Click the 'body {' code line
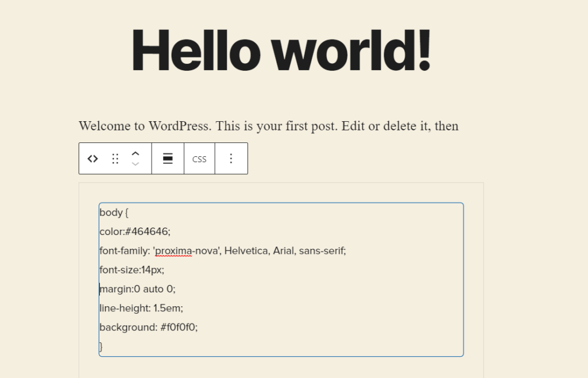 pos(114,213)
